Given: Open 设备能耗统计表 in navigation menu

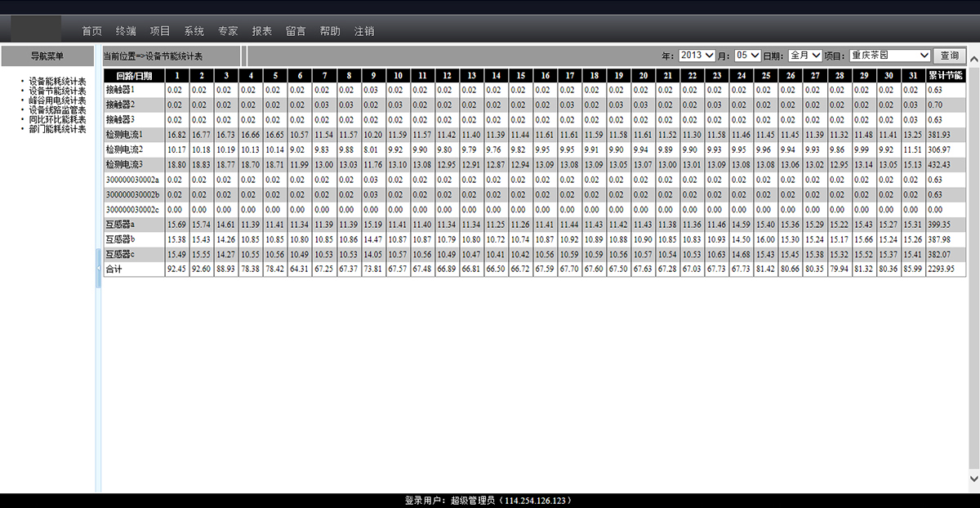Looking at the screenshot, I should [57, 82].
